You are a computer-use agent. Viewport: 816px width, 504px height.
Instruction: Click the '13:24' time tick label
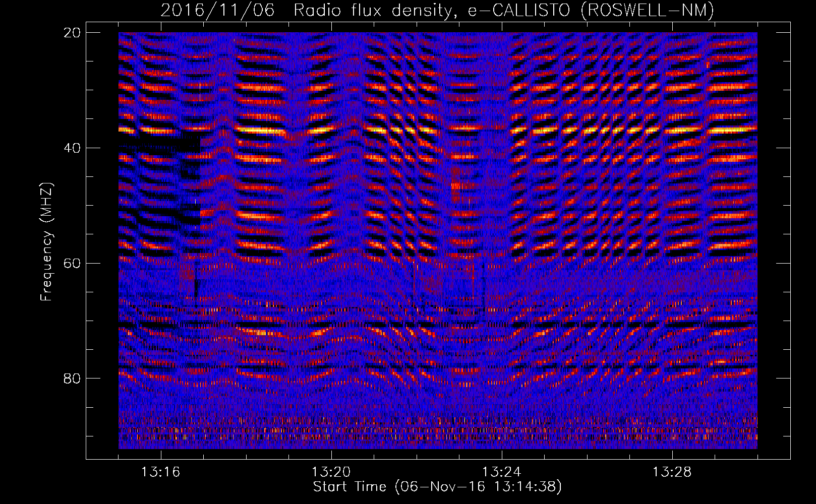(502, 472)
